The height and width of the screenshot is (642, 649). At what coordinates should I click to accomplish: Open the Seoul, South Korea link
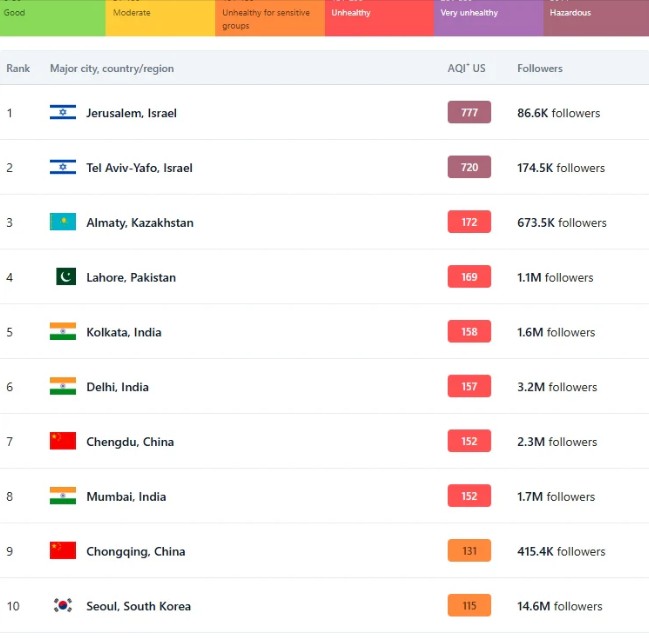138,606
